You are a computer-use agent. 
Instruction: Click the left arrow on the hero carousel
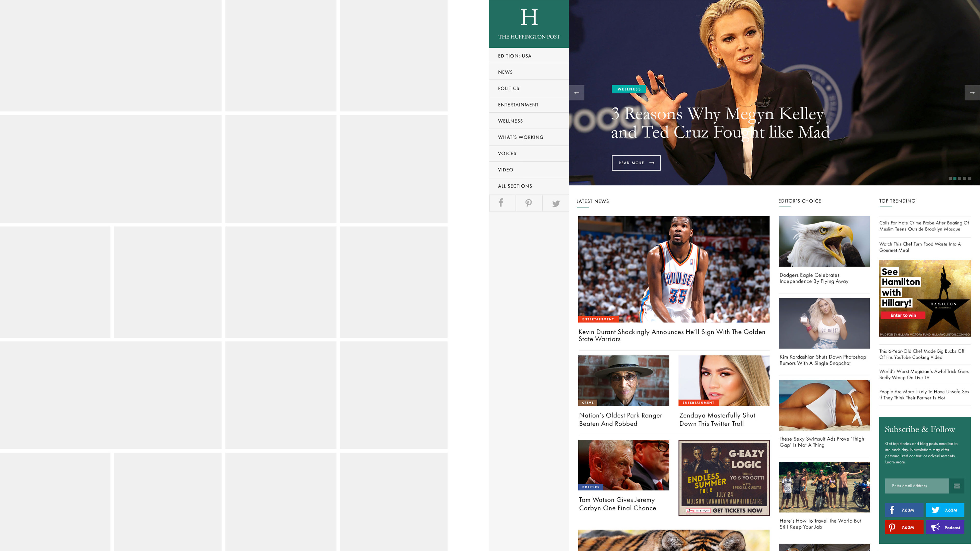pos(576,92)
